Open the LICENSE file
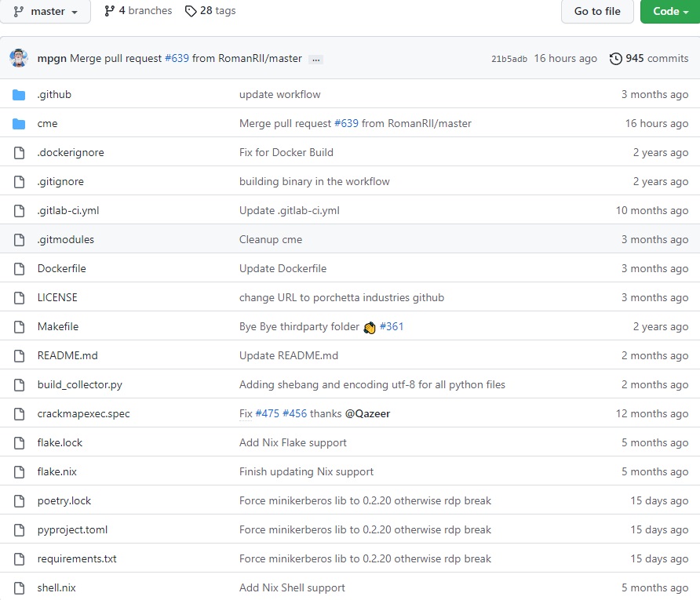700x600 pixels. [57, 297]
